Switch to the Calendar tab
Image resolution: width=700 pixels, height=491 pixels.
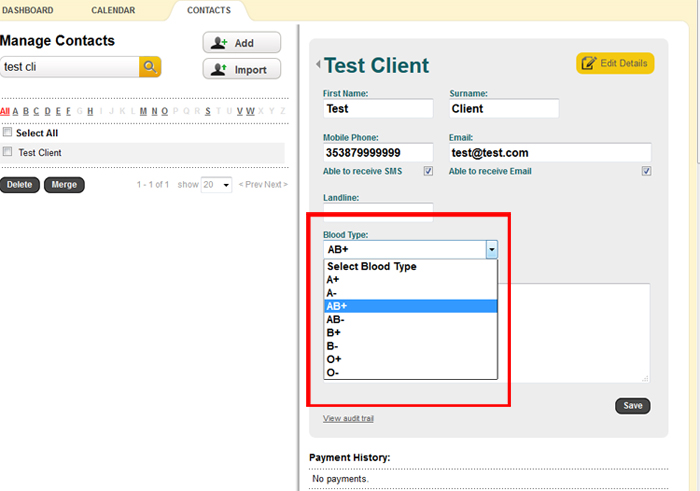(x=113, y=10)
